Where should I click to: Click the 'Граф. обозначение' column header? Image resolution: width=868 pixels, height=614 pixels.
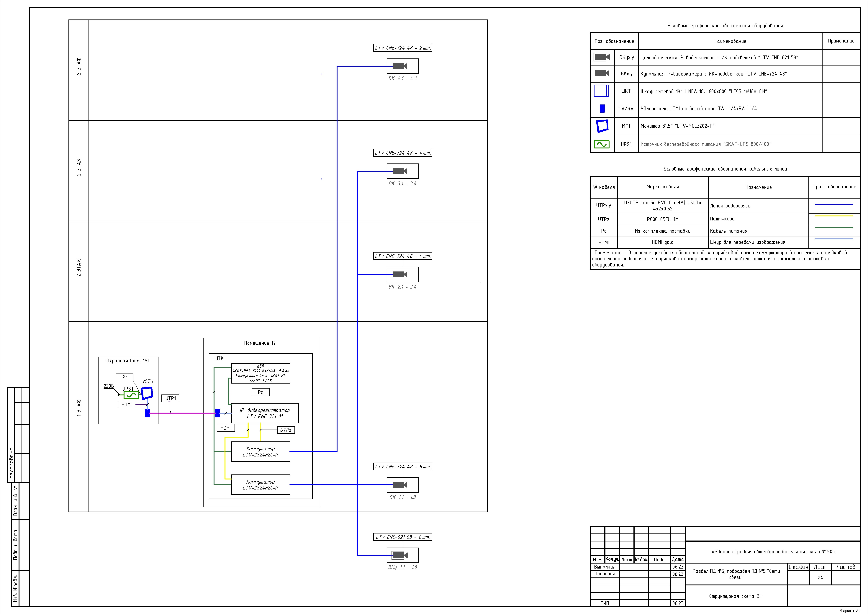(834, 187)
